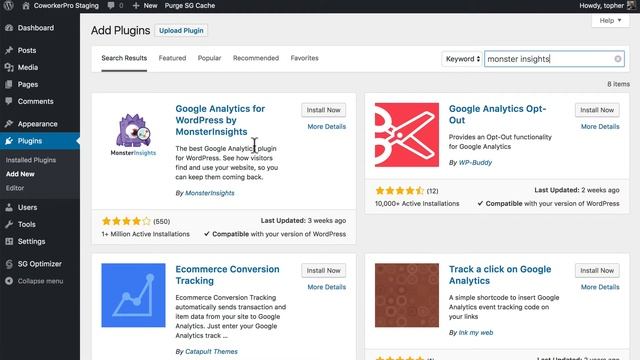Install Ecommerce Conversion Tracking plugin
This screenshot has height=360, width=640.
click(x=324, y=270)
